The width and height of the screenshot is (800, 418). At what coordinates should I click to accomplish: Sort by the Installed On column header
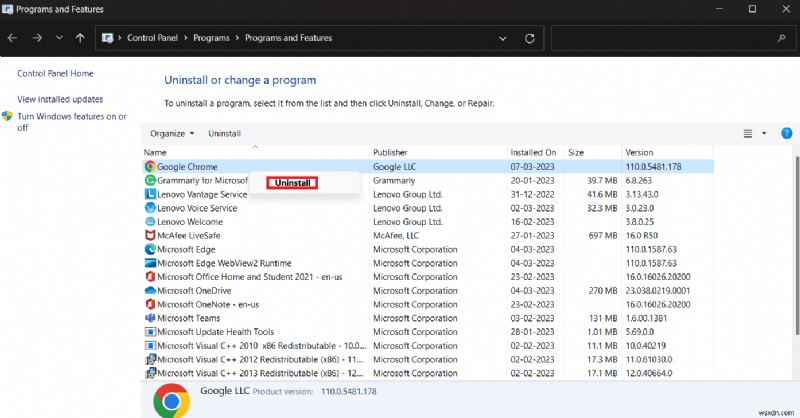(536, 152)
